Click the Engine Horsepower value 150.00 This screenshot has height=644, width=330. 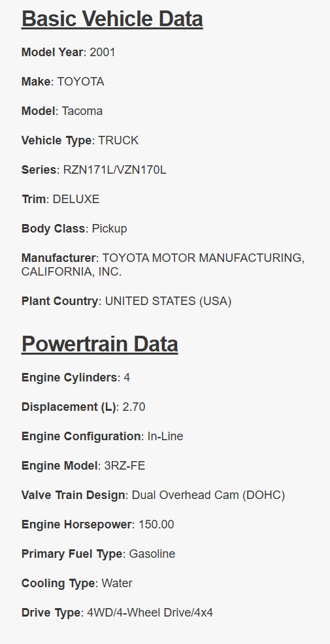click(156, 524)
